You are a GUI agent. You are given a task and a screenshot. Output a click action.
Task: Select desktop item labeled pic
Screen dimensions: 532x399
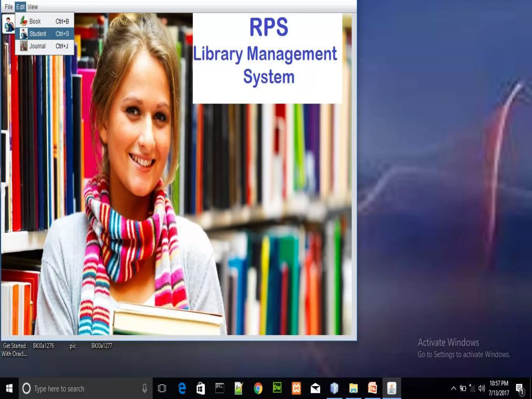[x=73, y=346]
